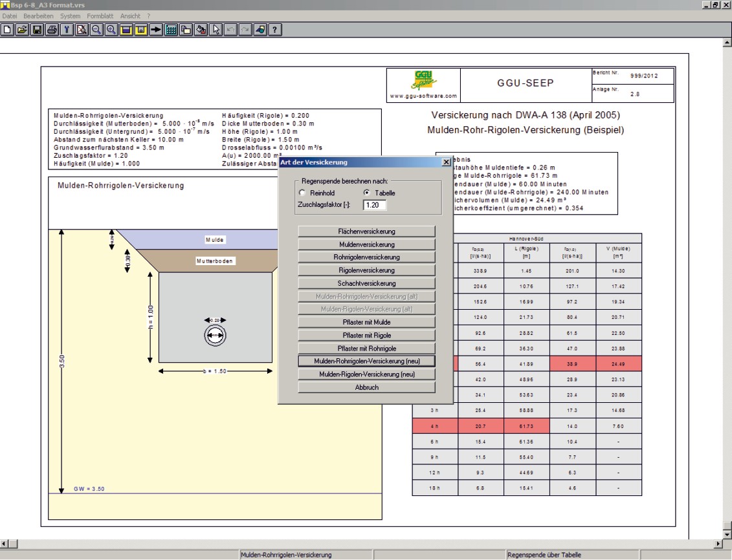Open the Datei menu
Screen dimensions: 732x560
tap(10, 16)
